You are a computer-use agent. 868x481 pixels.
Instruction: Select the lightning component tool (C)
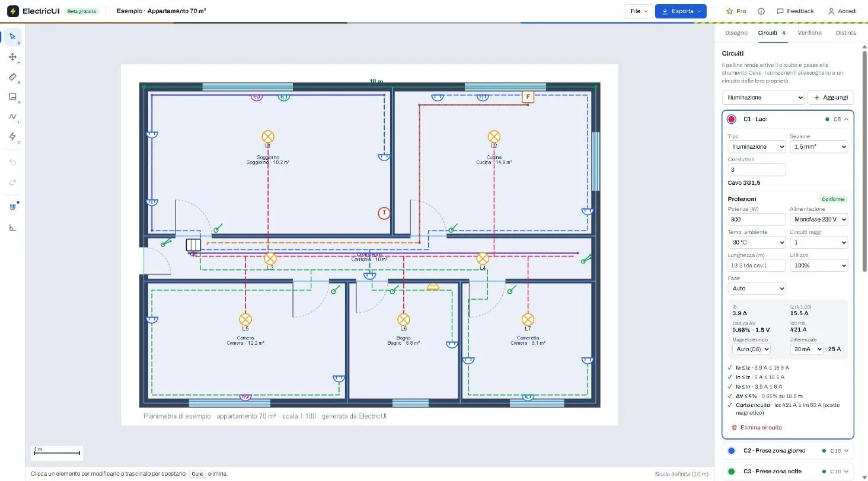click(12, 137)
